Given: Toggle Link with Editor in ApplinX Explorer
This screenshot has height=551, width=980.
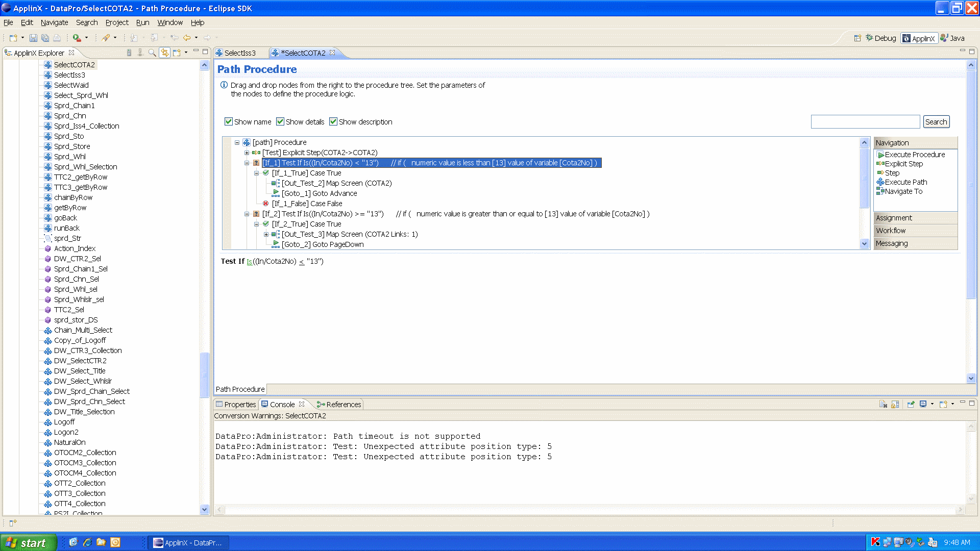Looking at the screenshot, I should click(164, 53).
